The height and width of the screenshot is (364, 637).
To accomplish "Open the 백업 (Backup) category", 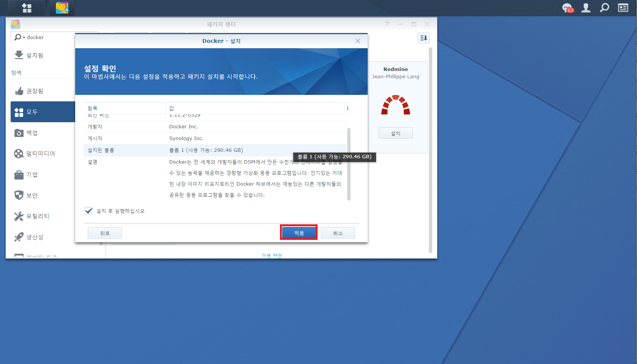I will [32, 133].
